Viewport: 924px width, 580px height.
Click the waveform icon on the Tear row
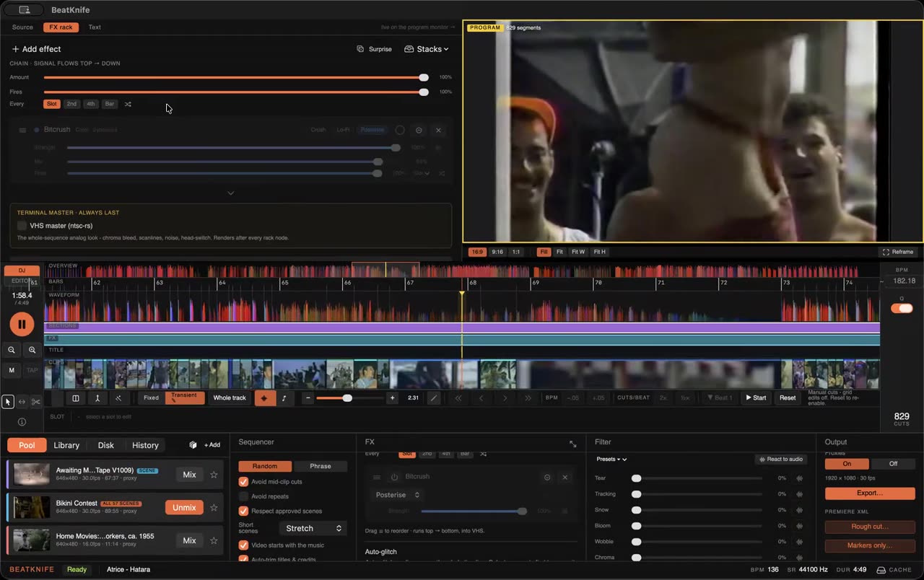coord(799,478)
